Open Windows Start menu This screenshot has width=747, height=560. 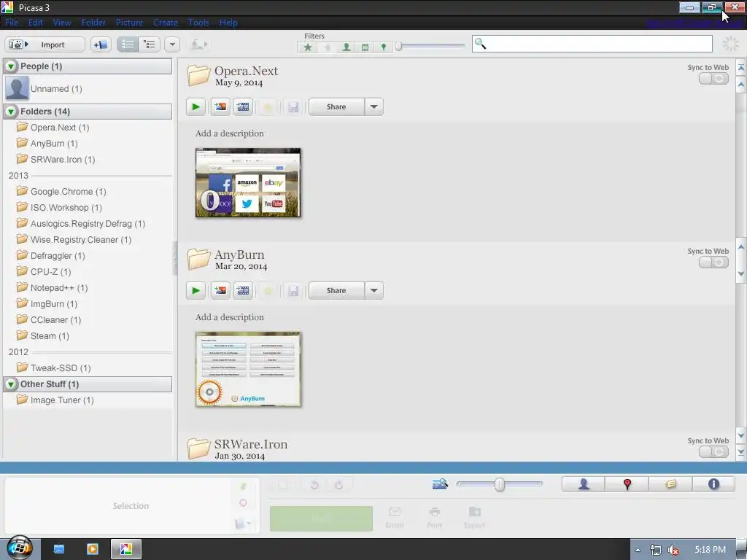(19, 548)
